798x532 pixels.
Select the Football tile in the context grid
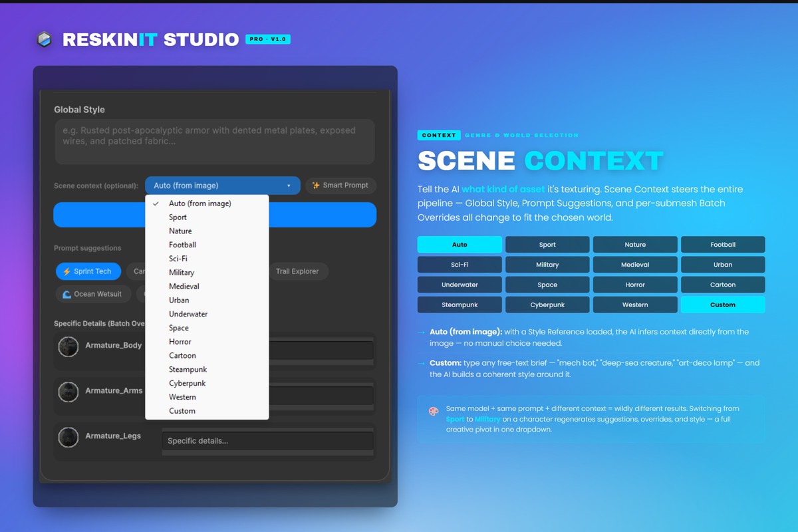(723, 245)
